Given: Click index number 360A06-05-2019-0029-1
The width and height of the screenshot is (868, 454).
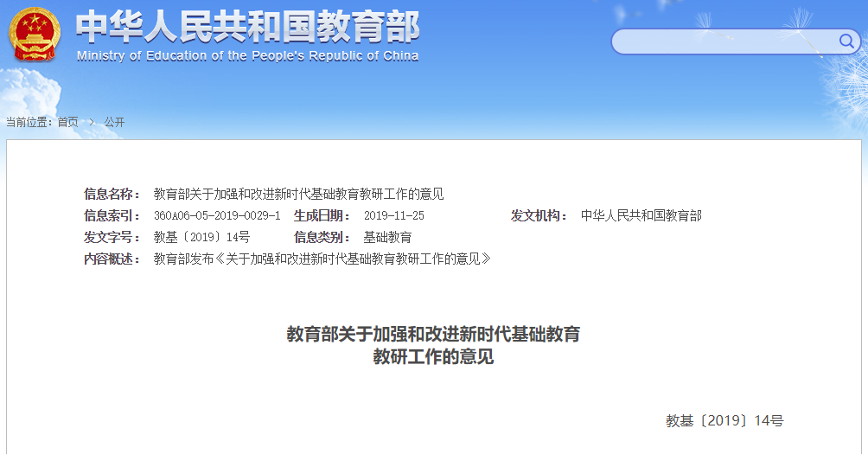Looking at the screenshot, I should click(x=217, y=215).
